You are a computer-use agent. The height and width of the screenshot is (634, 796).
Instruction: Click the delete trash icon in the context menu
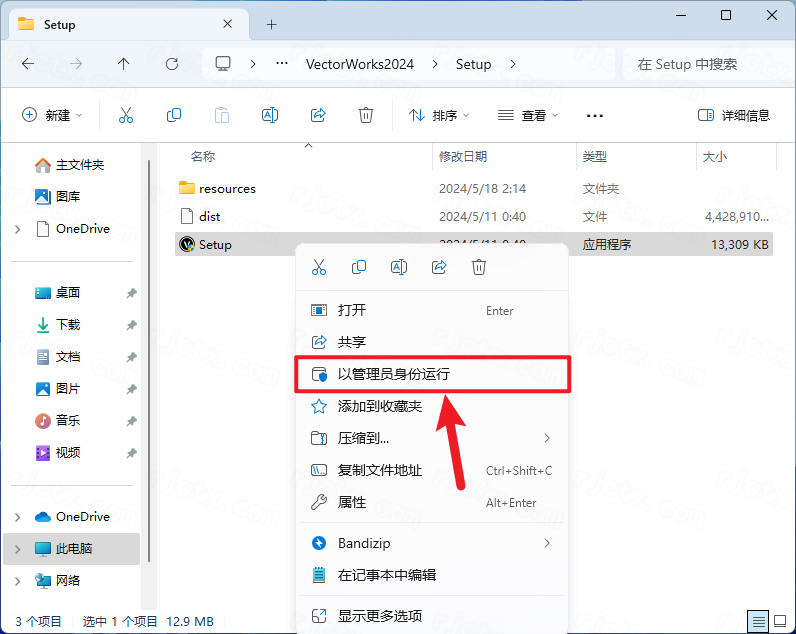479,267
